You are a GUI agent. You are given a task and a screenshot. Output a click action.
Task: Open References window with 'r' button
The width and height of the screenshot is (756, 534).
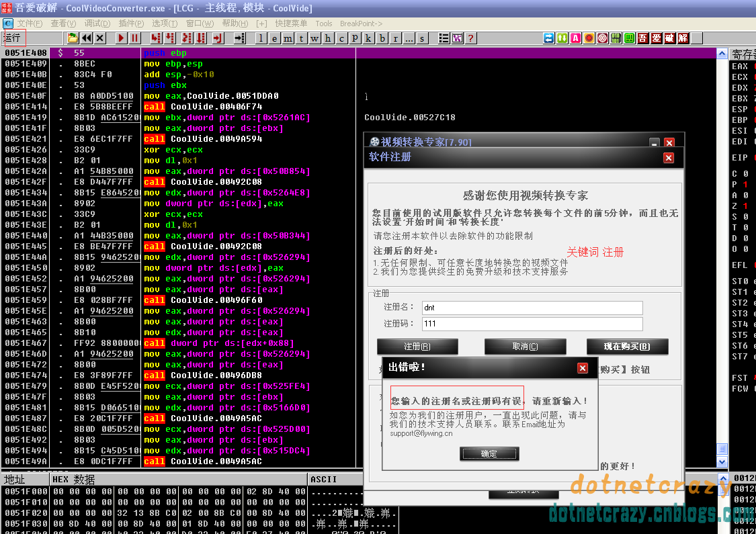click(x=396, y=38)
